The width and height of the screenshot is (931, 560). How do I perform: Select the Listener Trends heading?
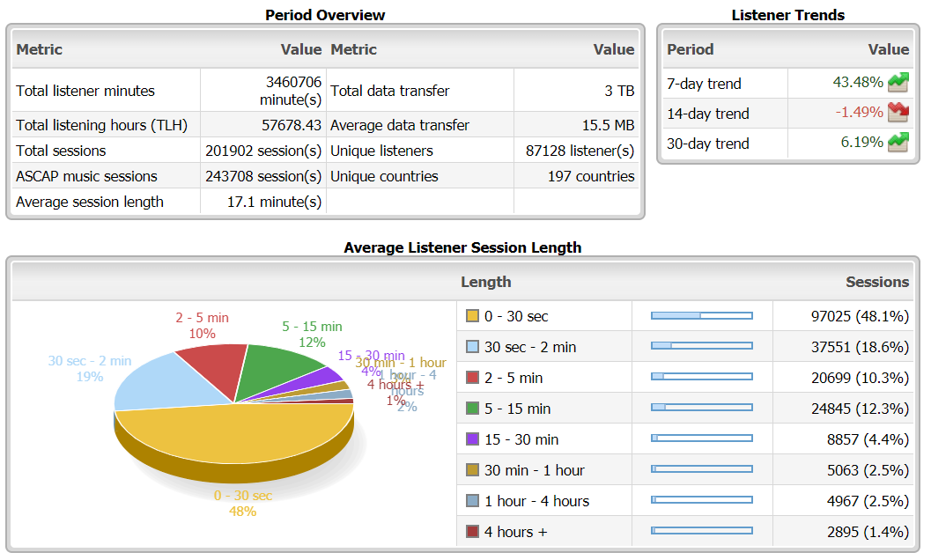tap(788, 15)
